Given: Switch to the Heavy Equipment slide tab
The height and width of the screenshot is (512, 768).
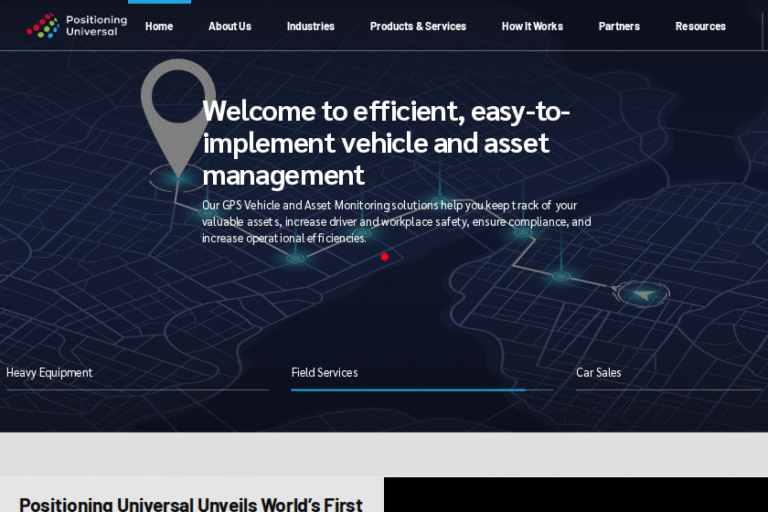Looking at the screenshot, I should tap(50, 373).
